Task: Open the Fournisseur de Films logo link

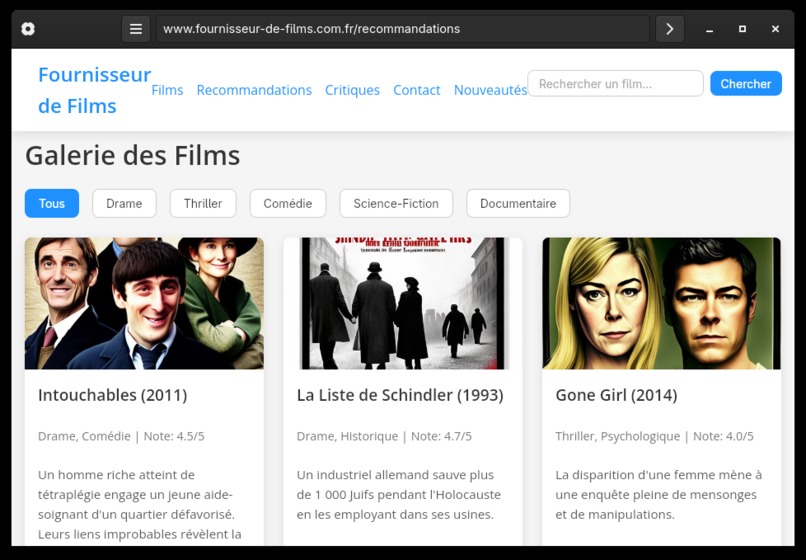Action: coord(95,90)
